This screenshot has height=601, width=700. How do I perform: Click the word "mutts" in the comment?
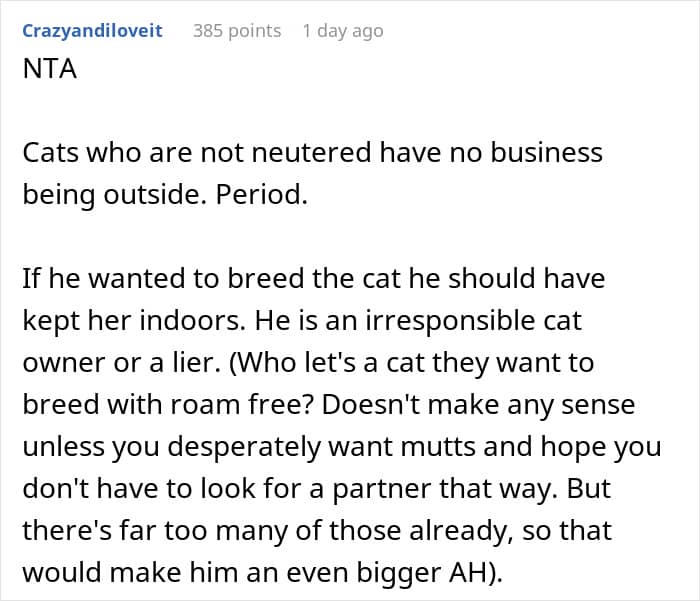coord(457,446)
